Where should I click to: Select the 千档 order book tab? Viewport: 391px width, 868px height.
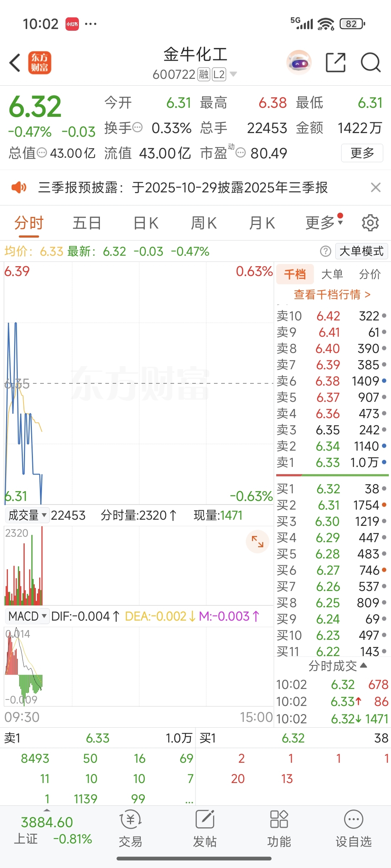pyautogui.click(x=295, y=274)
